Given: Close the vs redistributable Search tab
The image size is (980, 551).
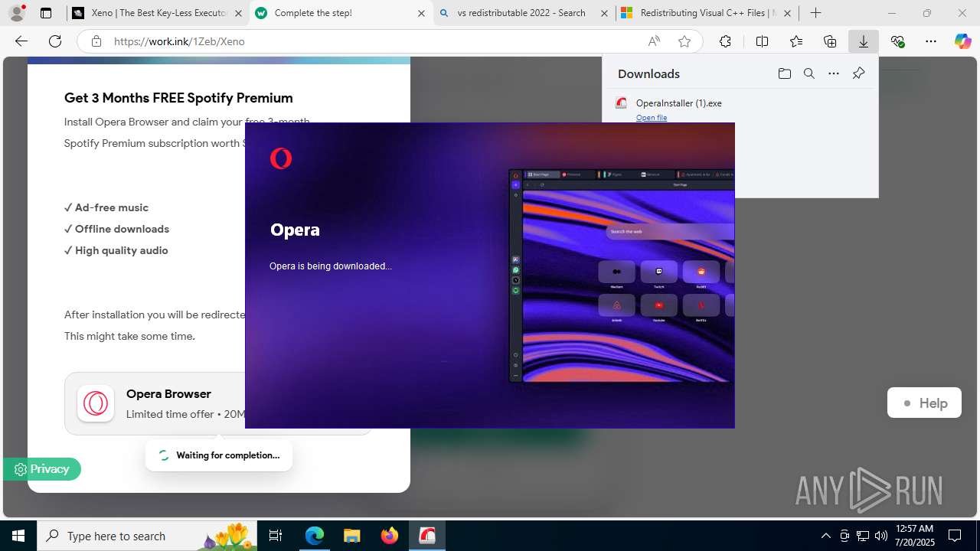Looking at the screenshot, I should 604,13.
